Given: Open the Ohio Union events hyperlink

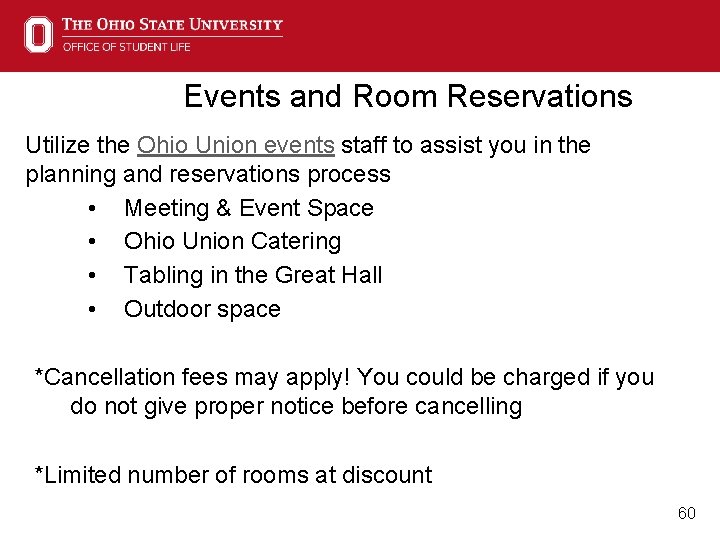Looking at the screenshot, I should pos(236,145).
